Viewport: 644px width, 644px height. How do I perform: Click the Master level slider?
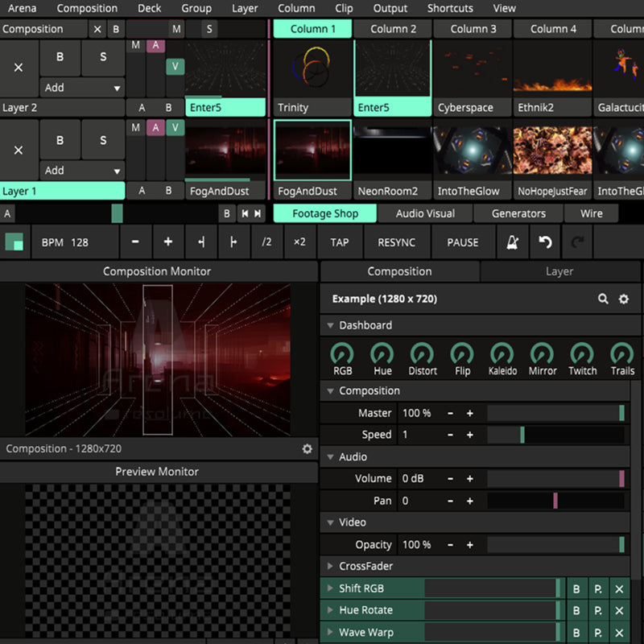point(555,413)
